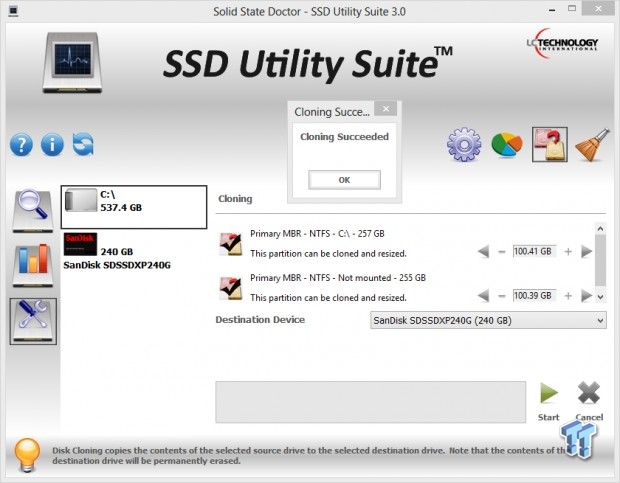
Task: Click the 'Destination Device' label
Action: (260, 320)
